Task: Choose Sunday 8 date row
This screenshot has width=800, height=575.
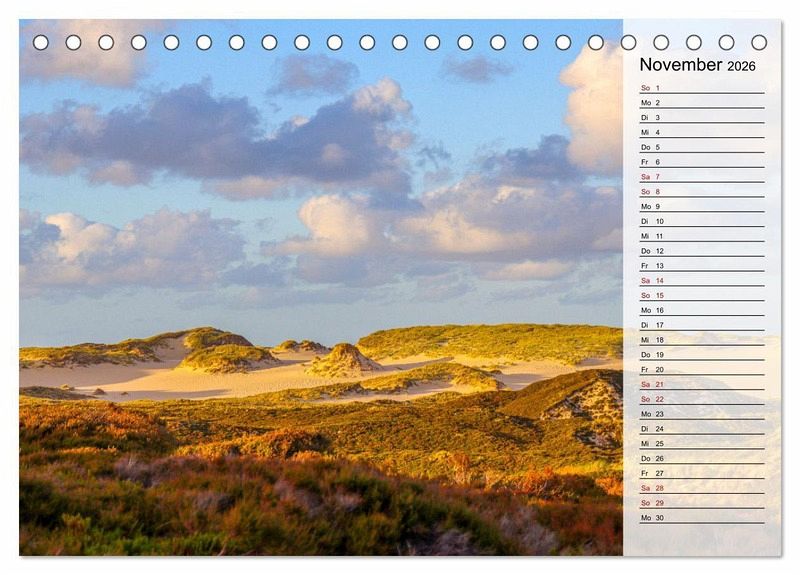Action: (x=701, y=192)
